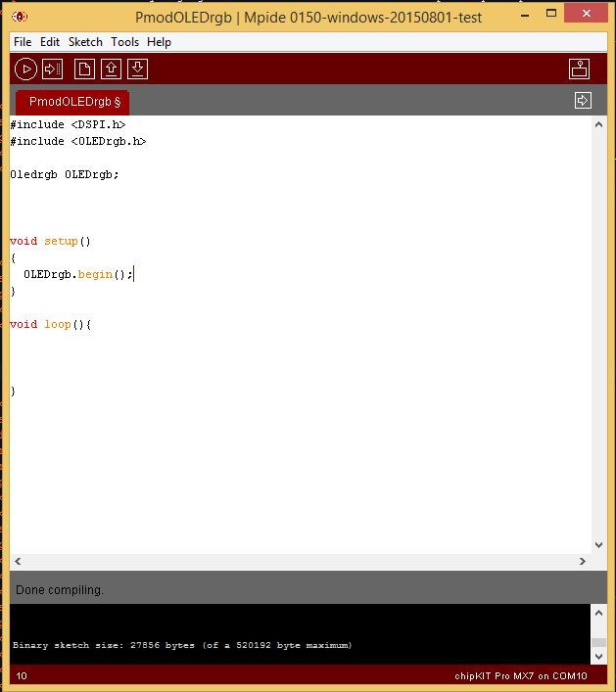Image resolution: width=616 pixels, height=692 pixels.
Task: Place cursor on 'OLEDrgb.begin();' line
Action: click(78, 274)
